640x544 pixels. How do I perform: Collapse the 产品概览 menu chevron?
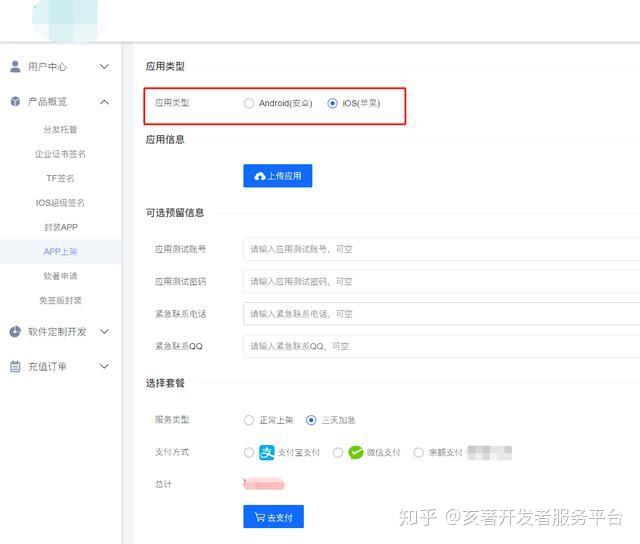coord(104,102)
